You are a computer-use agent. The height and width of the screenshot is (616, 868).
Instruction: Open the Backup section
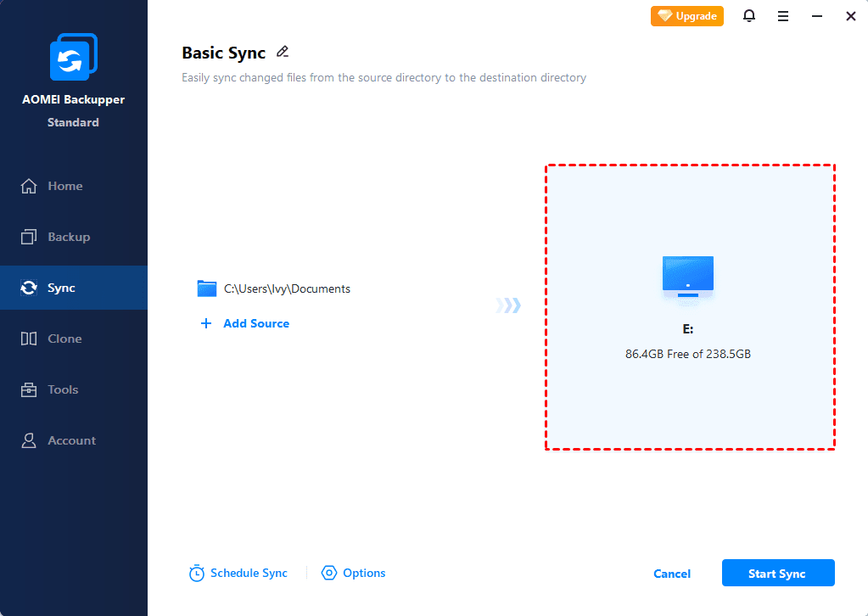coord(68,237)
